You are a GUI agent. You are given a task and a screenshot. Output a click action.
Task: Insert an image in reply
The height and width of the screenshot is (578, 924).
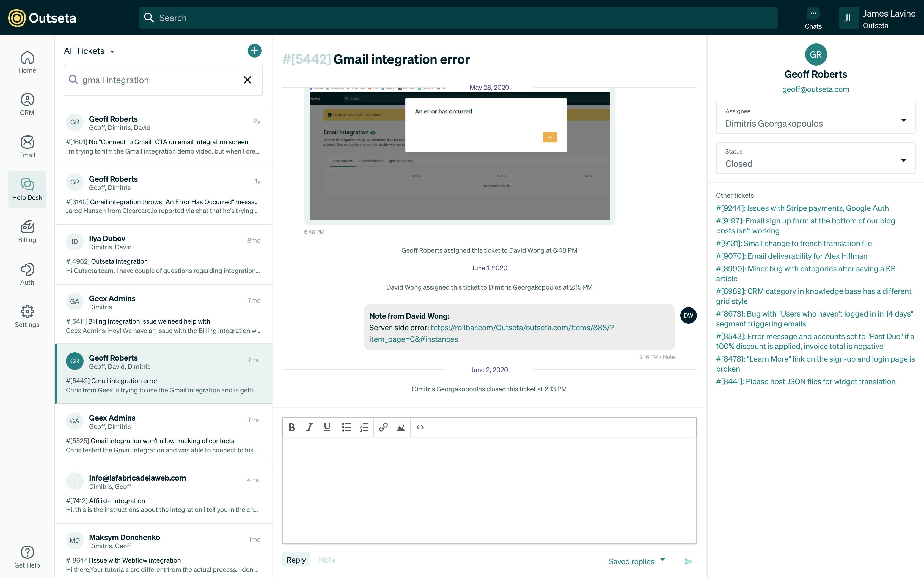(400, 427)
